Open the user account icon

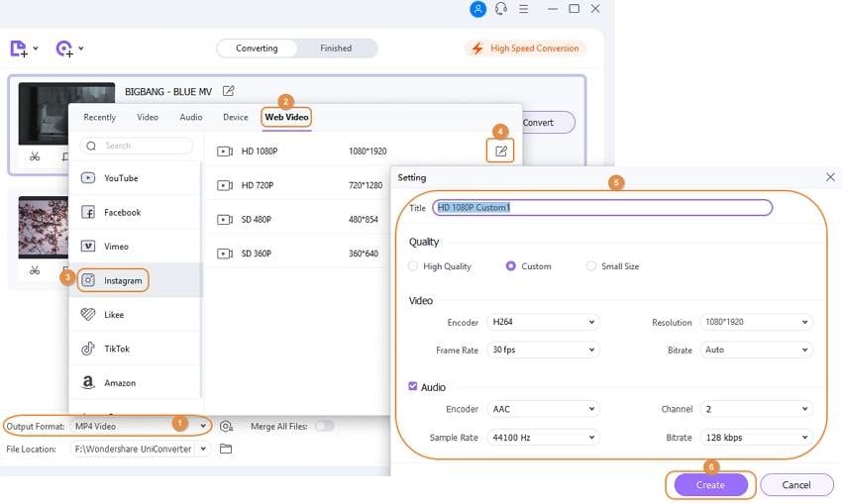[x=477, y=9]
